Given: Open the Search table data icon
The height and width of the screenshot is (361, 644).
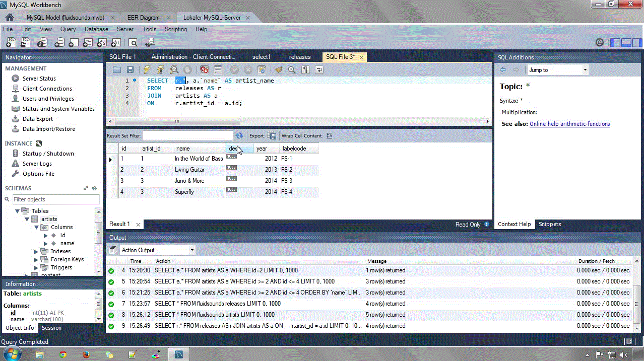Looking at the screenshot, I should point(133,42).
